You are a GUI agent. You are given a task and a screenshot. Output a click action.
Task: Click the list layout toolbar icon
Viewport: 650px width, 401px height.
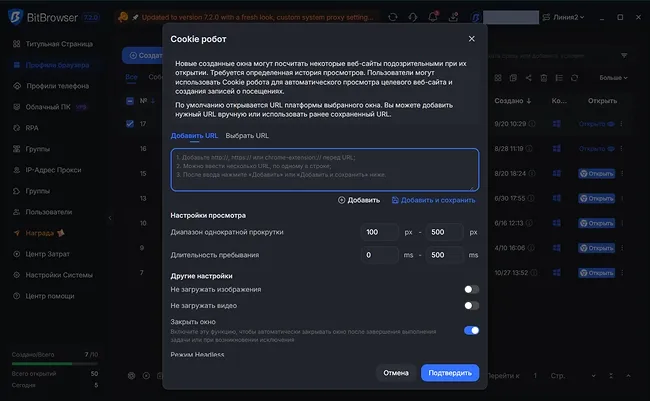pyautogui.click(x=559, y=78)
